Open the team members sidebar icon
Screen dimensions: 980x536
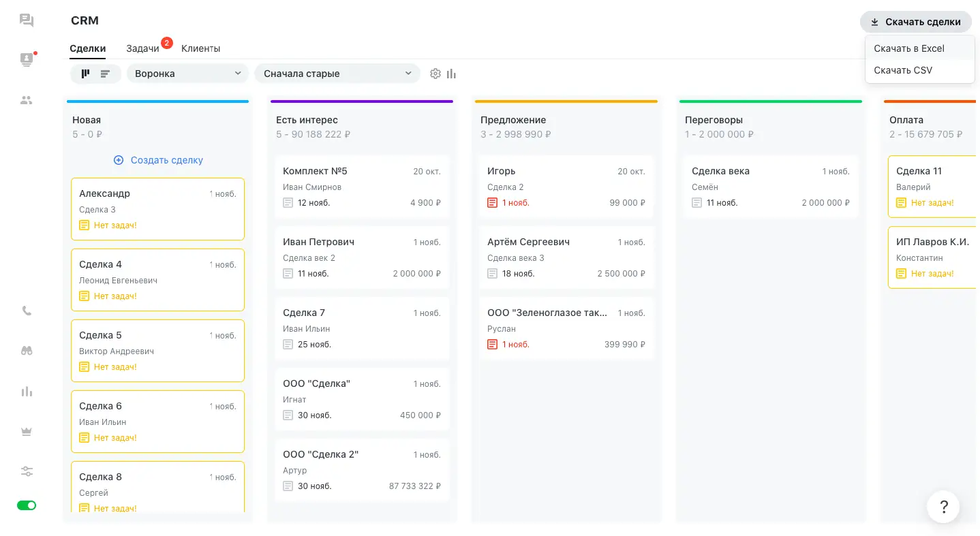click(27, 100)
